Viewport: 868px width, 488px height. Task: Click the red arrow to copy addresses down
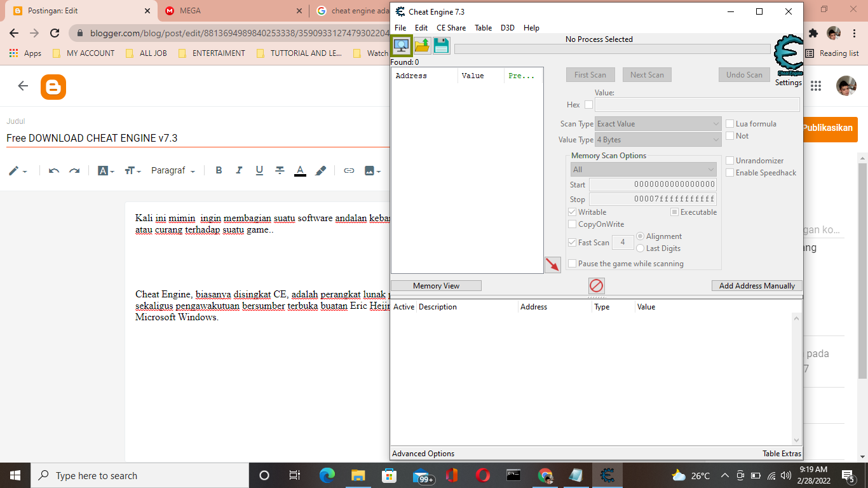pyautogui.click(x=553, y=265)
